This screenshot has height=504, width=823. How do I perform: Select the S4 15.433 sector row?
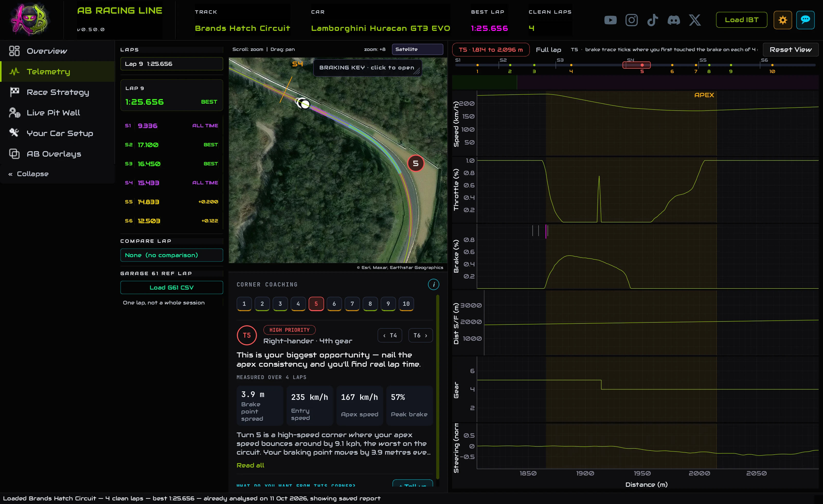tap(171, 183)
